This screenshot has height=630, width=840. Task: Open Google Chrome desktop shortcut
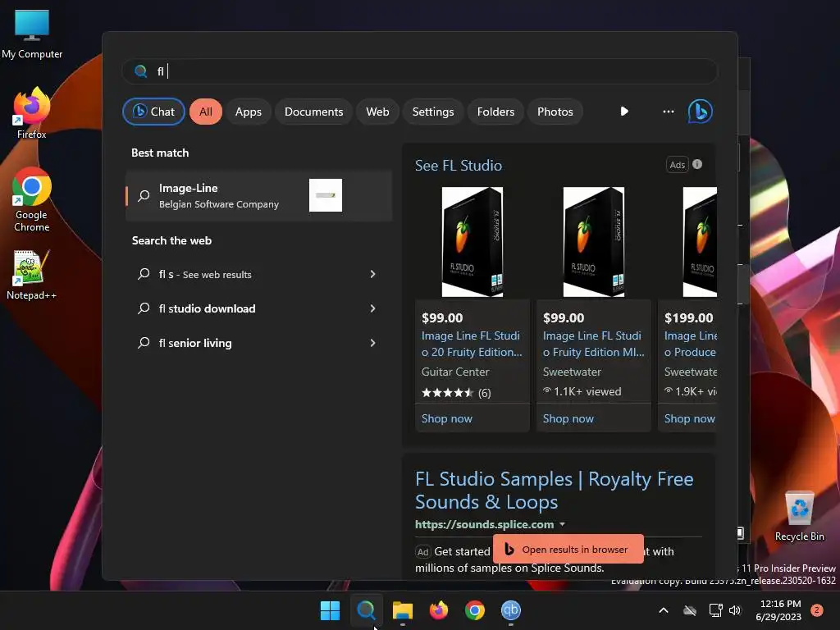pyautogui.click(x=32, y=199)
